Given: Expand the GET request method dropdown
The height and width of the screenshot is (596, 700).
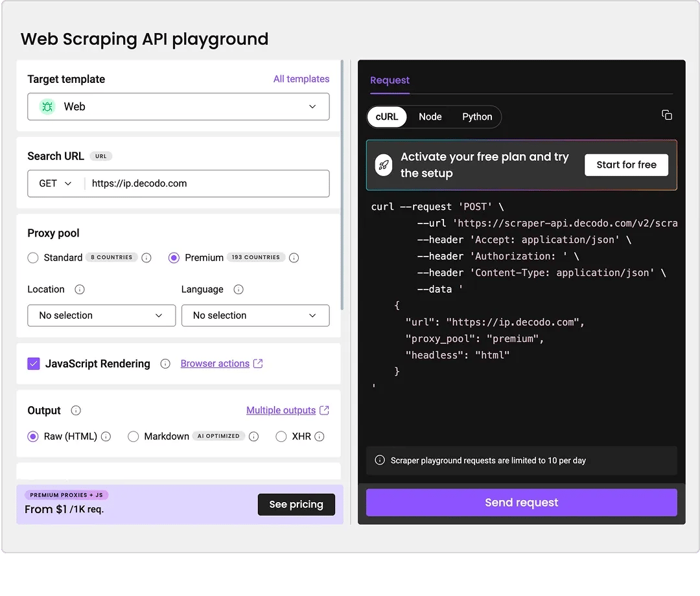Looking at the screenshot, I should tap(55, 184).
